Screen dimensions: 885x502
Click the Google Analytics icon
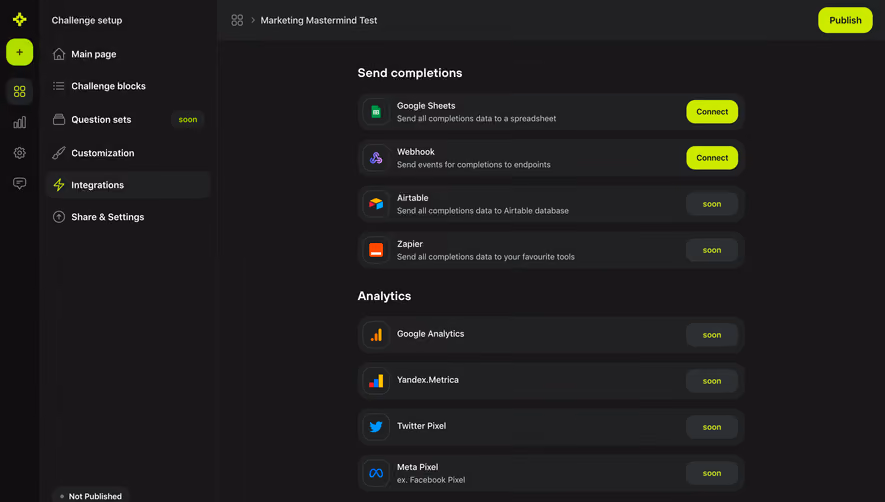pos(376,335)
